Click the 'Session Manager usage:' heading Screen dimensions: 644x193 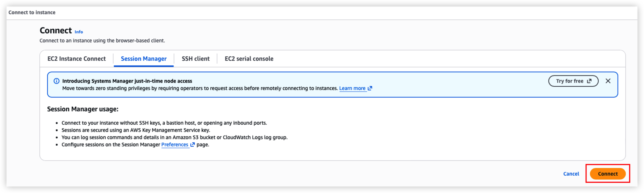pos(83,109)
